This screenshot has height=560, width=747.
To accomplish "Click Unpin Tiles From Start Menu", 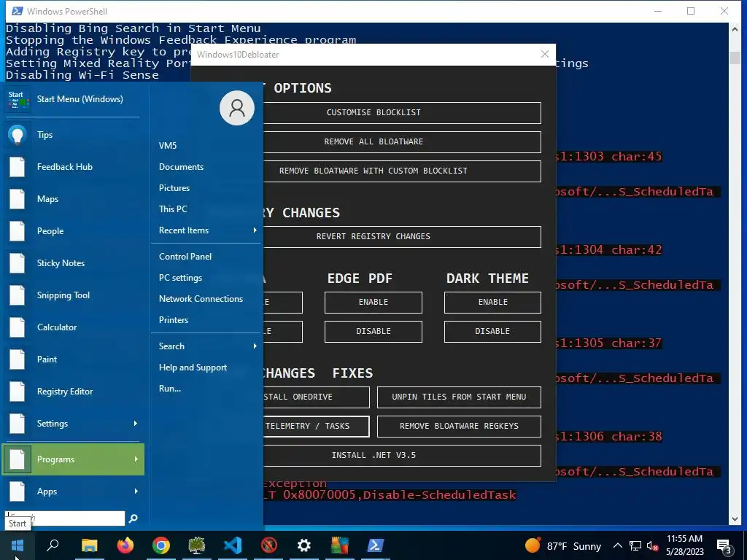I will [x=460, y=397].
